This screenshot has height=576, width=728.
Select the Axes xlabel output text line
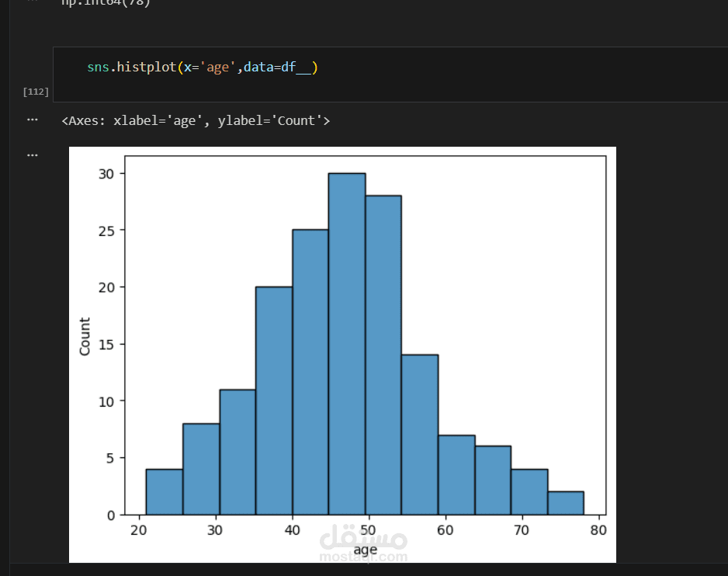click(196, 120)
